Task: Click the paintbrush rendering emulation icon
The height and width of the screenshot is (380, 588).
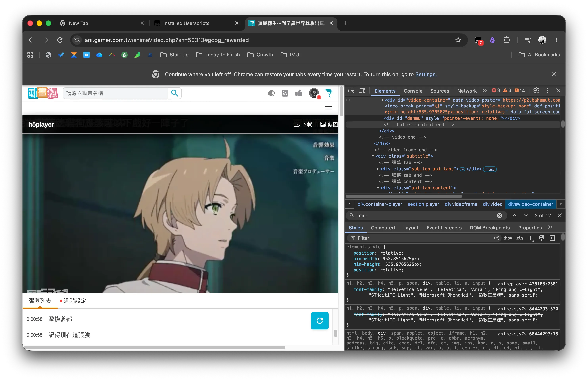Action: [x=541, y=238]
